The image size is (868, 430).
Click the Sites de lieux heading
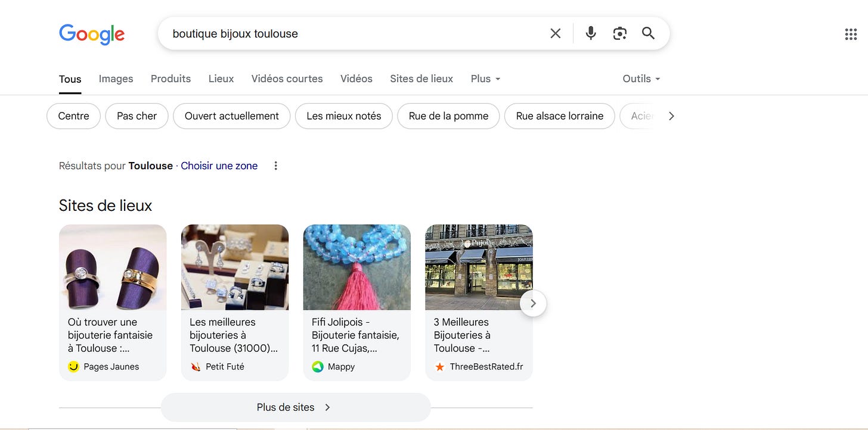coord(106,205)
